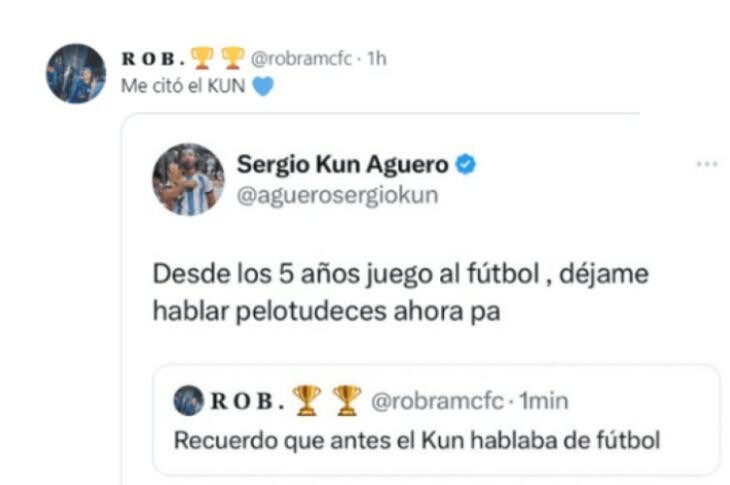Click the blue heart emoji after KUN
The width and height of the screenshot is (730, 485).
click(x=263, y=86)
